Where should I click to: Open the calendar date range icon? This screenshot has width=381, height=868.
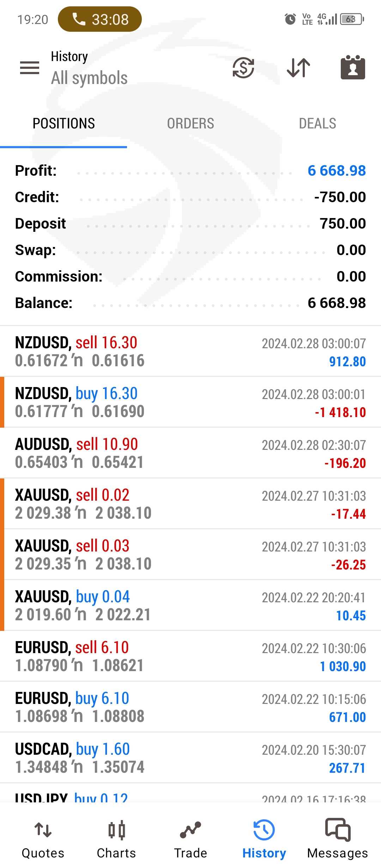coord(352,67)
